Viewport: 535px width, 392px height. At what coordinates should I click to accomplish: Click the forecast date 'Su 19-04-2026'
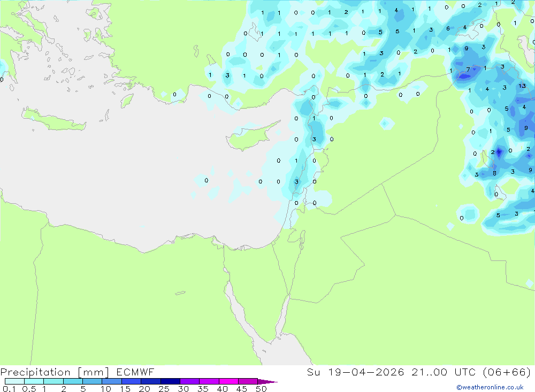pyautogui.click(x=356, y=372)
